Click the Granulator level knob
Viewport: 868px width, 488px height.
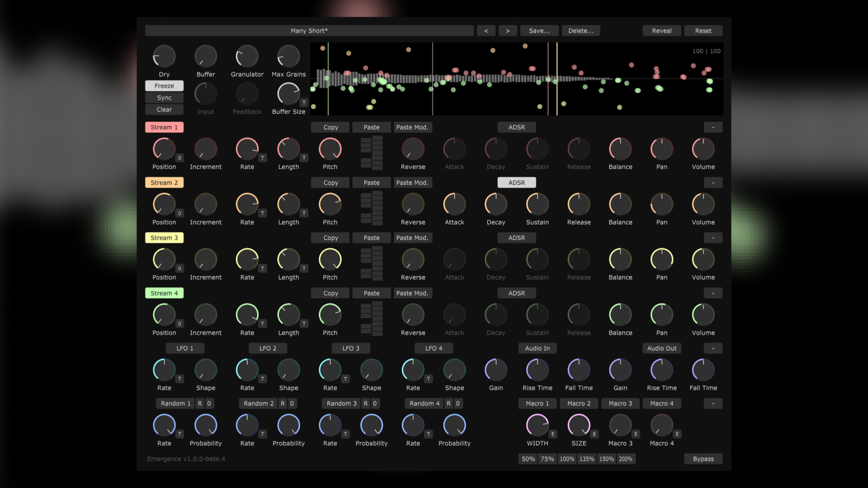[x=247, y=56]
